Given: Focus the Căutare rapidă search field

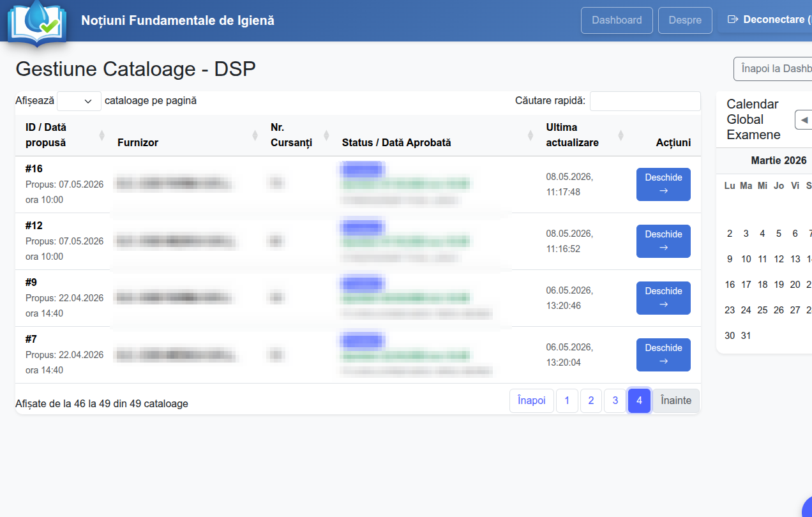Looking at the screenshot, I should (645, 101).
